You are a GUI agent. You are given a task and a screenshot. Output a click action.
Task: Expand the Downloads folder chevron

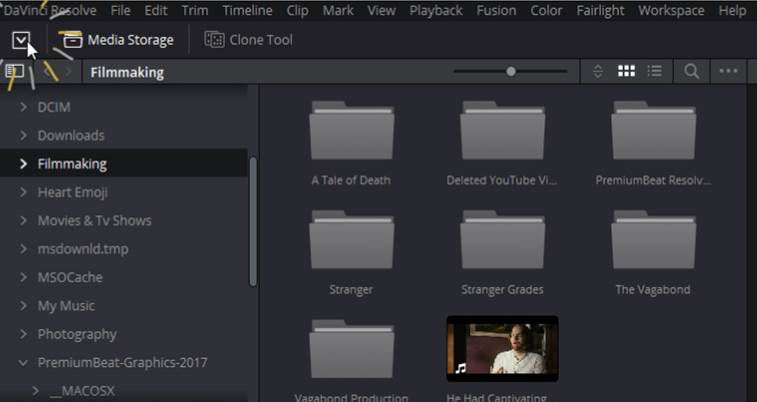point(23,135)
